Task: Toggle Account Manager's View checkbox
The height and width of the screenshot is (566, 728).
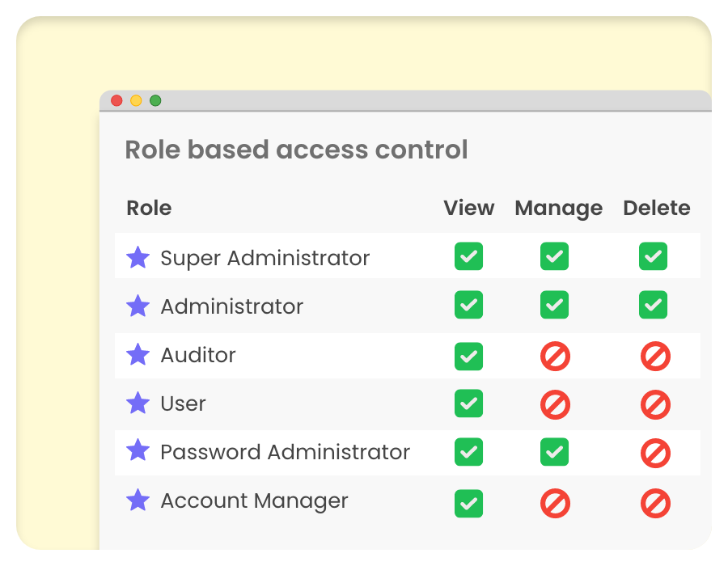Action: click(468, 504)
